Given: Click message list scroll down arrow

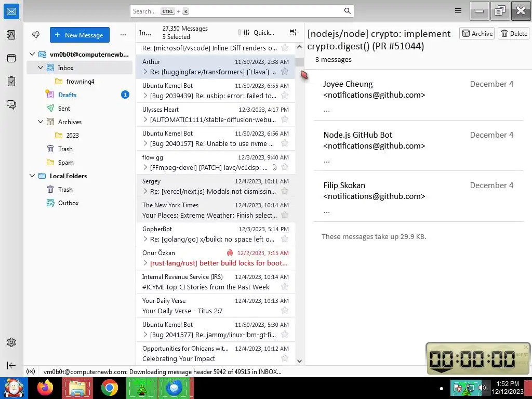Looking at the screenshot, I should (299, 361).
